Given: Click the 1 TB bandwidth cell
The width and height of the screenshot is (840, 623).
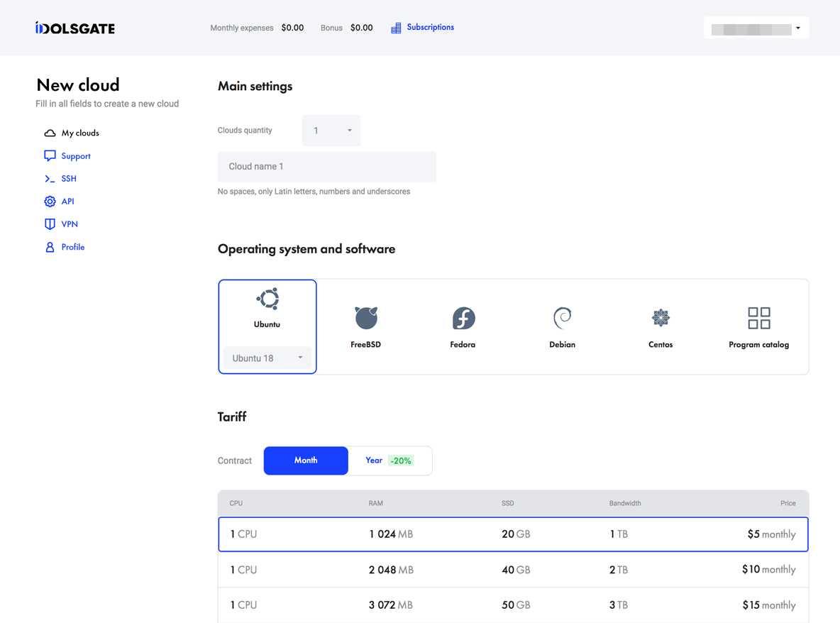Looking at the screenshot, I should (x=619, y=534).
